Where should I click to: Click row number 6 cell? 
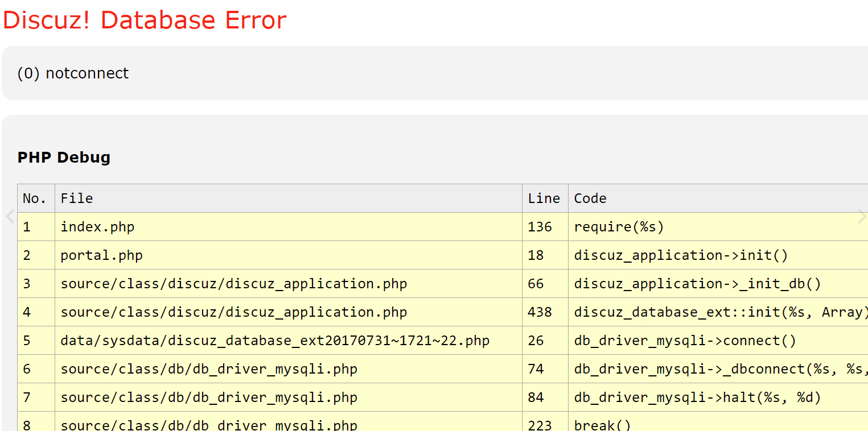(36, 369)
